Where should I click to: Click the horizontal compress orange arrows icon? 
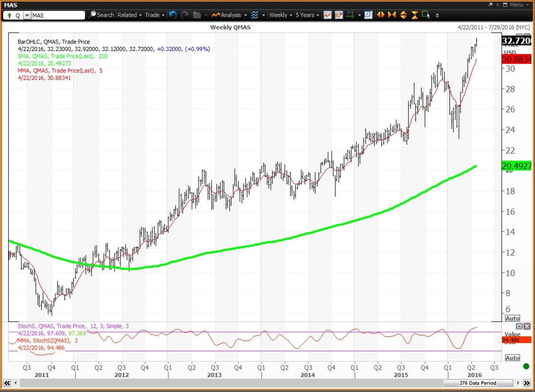tap(392, 15)
